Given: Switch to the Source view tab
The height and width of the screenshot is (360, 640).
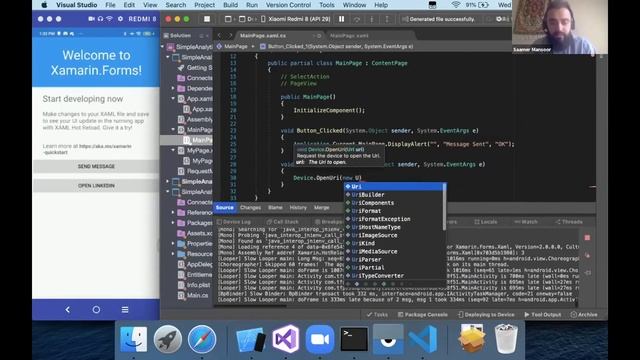Looking at the screenshot, I should pyautogui.click(x=224, y=207).
